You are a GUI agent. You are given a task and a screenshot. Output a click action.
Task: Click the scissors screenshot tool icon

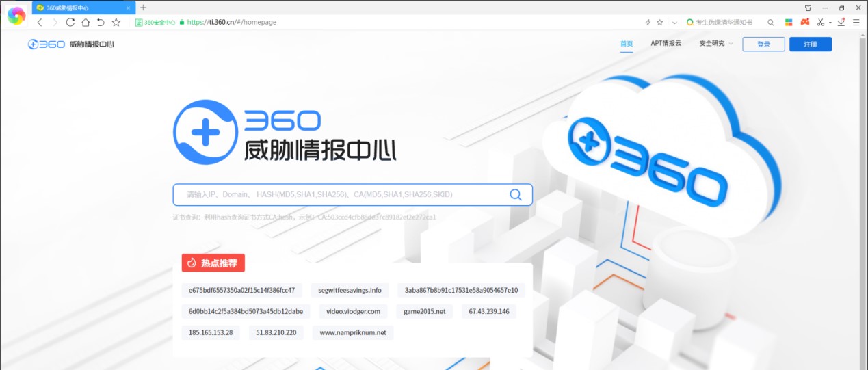pyautogui.click(x=821, y=22)
